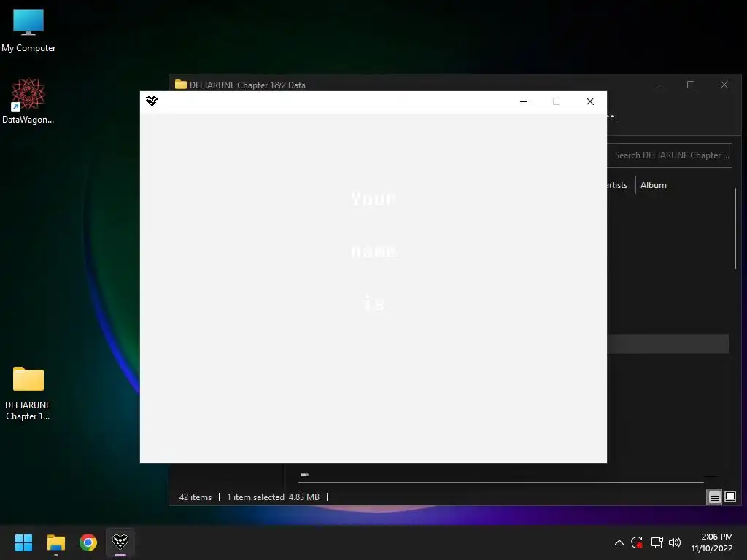Click the '42 items' status bar text
Image resolution: width=747 pixels, height=560 pixels.
196,497
